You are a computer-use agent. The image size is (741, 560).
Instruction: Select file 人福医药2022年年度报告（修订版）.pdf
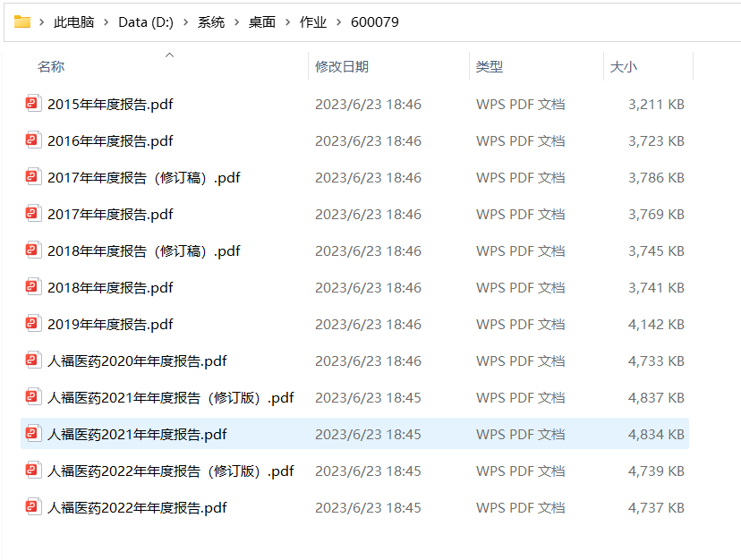(171, 471)
